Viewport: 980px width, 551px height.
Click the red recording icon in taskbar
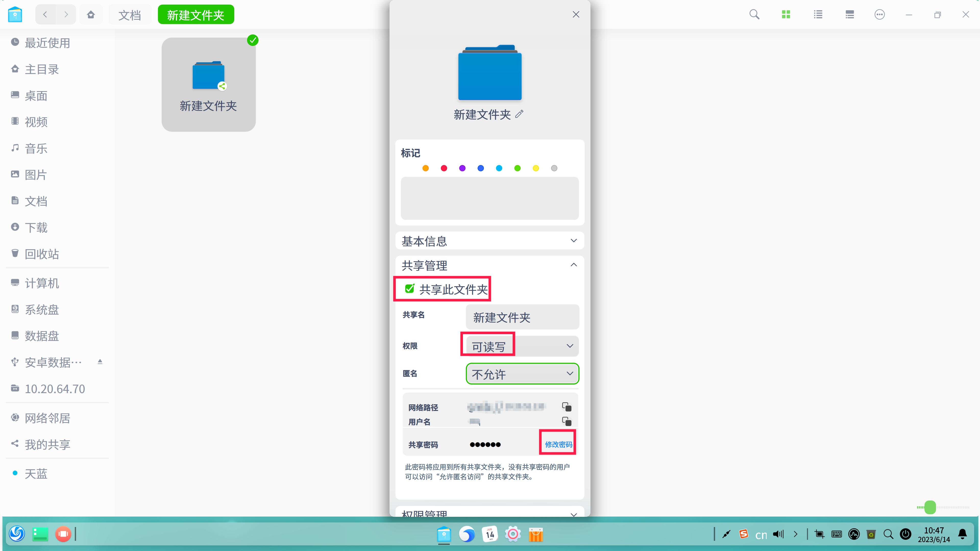pos(63,534)
